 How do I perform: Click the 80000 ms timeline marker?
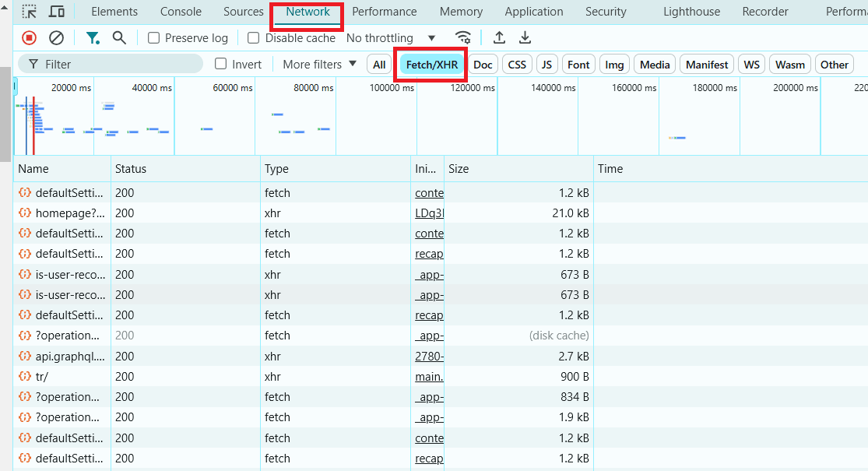(313, 87)
